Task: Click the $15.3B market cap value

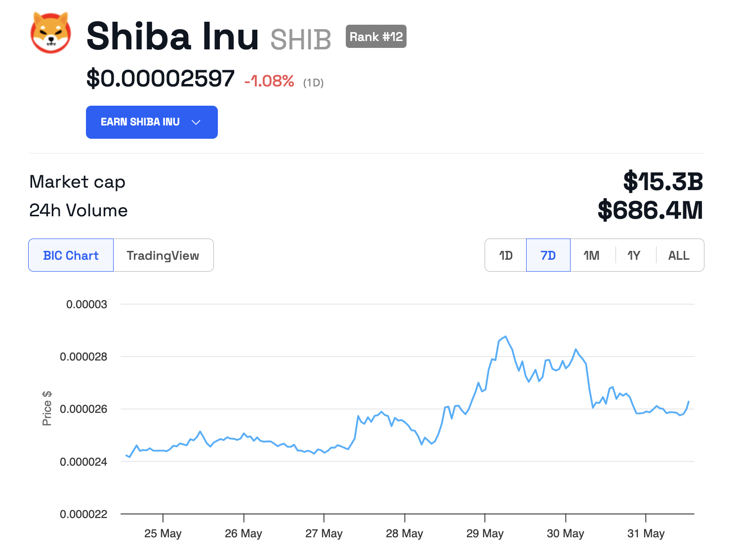Action: point(662,181)
